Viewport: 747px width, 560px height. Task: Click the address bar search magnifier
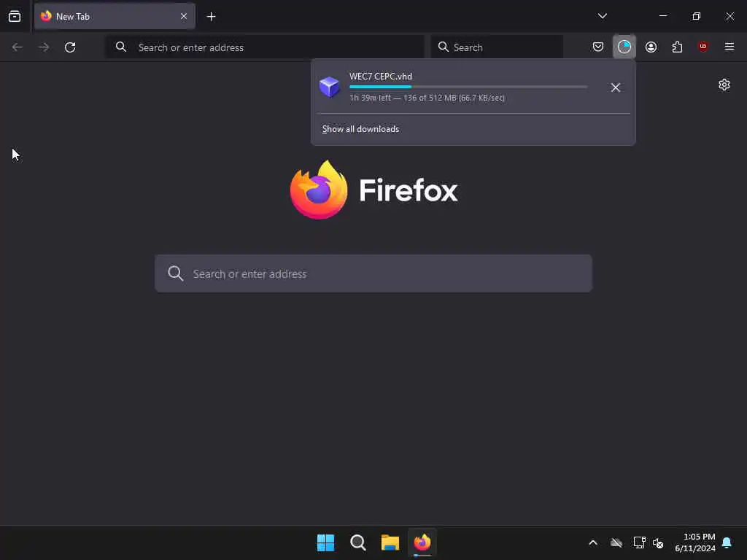(x=121, y=47)
